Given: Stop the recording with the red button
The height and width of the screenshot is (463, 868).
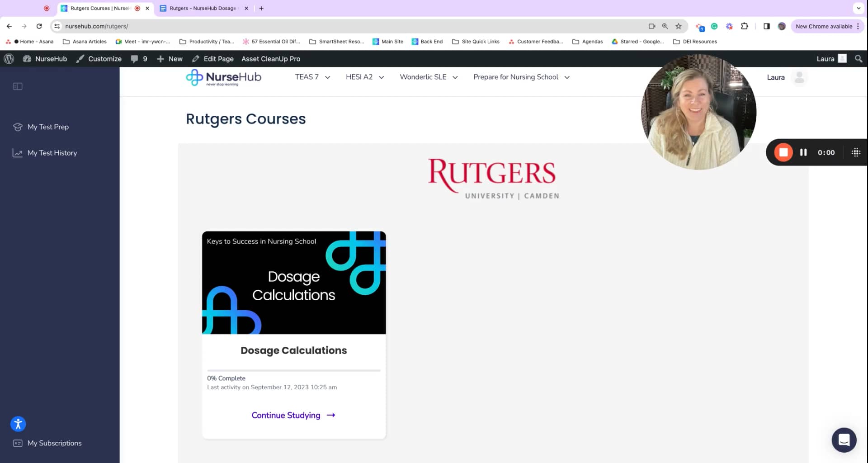Looking at the screenshot, I should tap(783, 152).
